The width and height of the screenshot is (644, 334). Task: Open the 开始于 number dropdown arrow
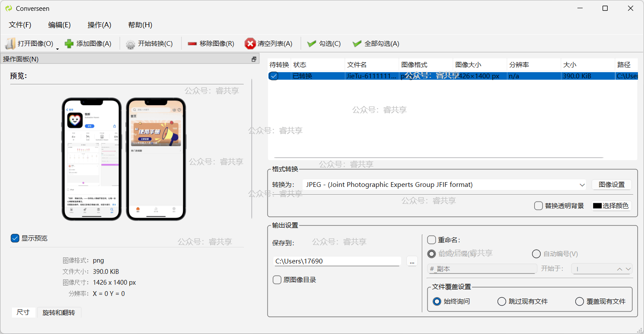tap(628, 269)
